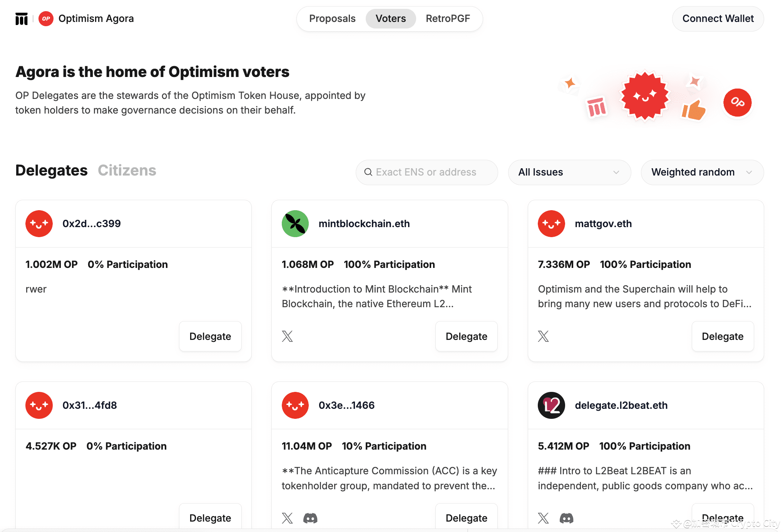Click the Optimism OP badge icon
Image resolution: width=783 pixels, height=532 pixels.
(x=46, y=18)
